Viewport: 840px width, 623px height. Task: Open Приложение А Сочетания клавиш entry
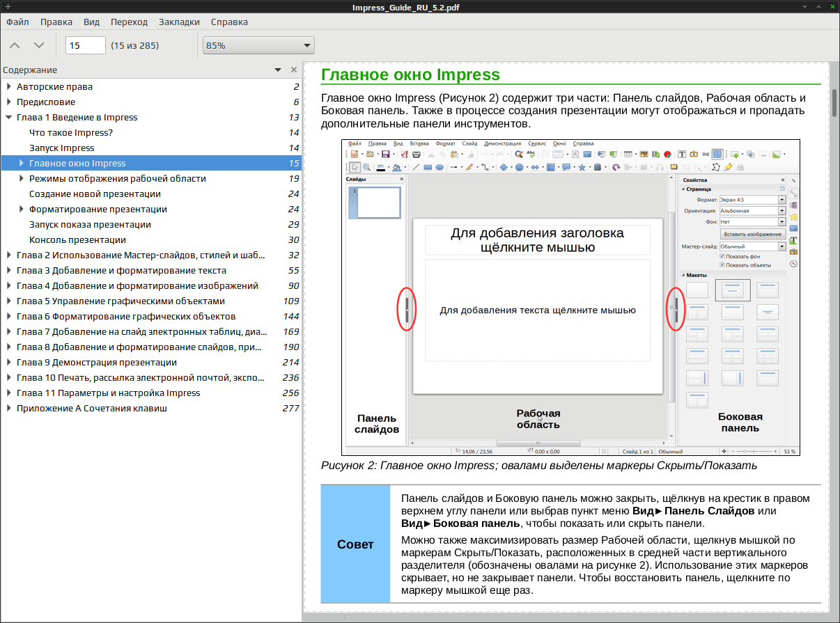[92, 409]
